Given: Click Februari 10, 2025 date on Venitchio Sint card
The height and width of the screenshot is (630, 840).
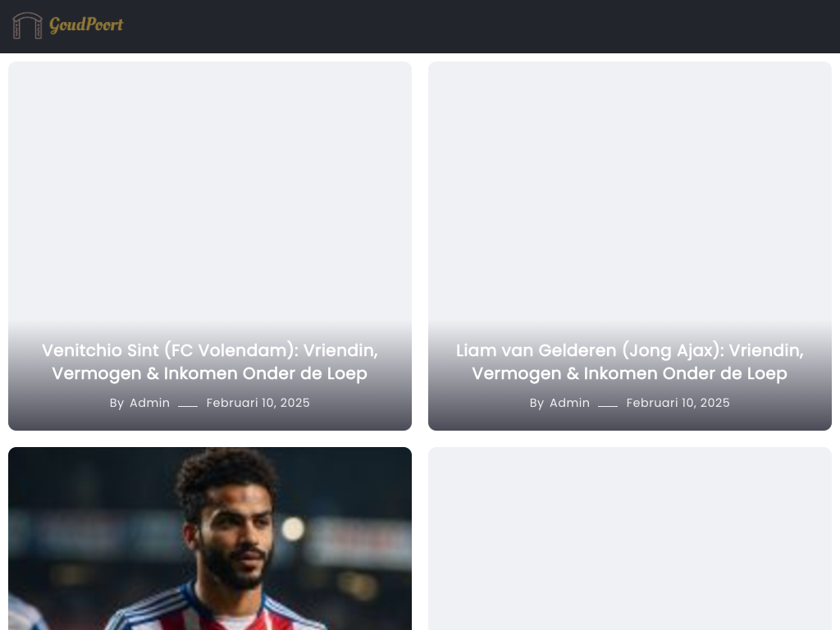Looking at the screenshot, I should 258,403.
